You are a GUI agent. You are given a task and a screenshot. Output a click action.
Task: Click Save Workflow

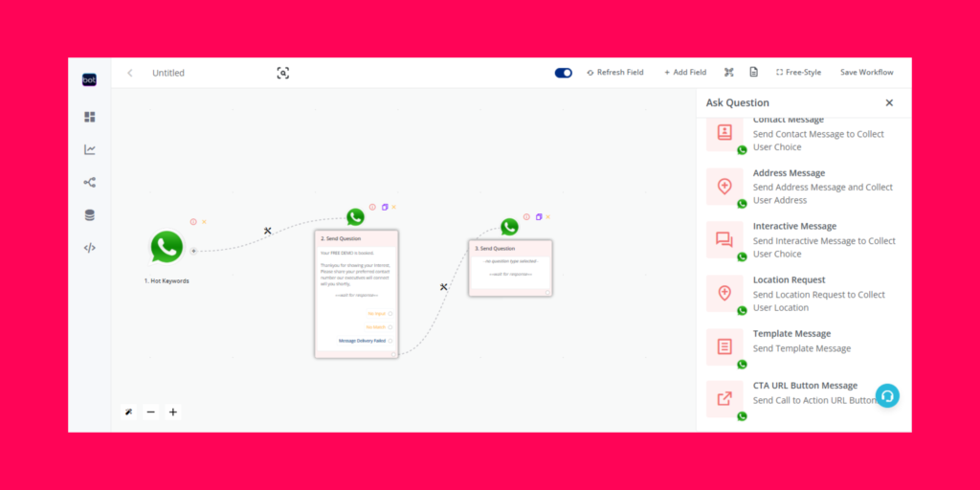pos(867,72)
